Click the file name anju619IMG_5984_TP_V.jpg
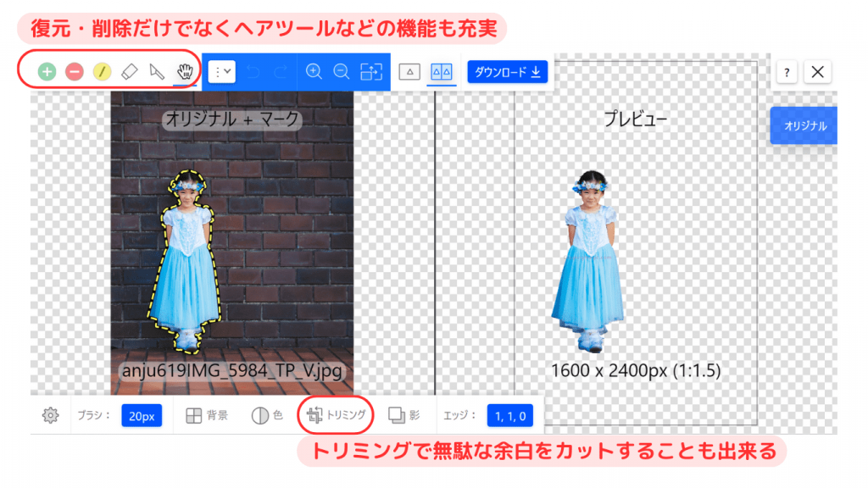This screenshot has height=488, width=868. pos(232,370)
